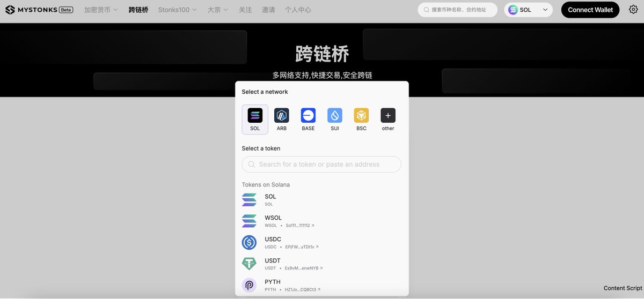Click the USDT token icon
The image size is (644, 299).
249,264
